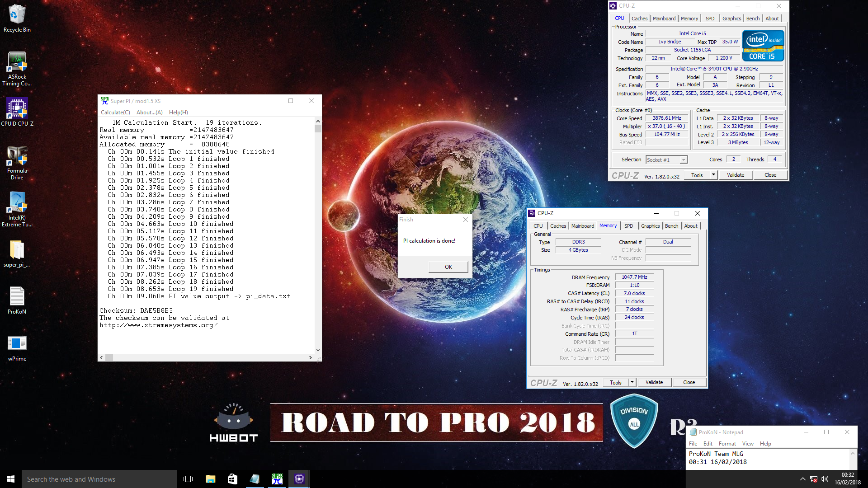Open the SPD tab in top CPU-Z
Image resolution: width=868 pixels, height=488 pixels.
click(710, 19)
